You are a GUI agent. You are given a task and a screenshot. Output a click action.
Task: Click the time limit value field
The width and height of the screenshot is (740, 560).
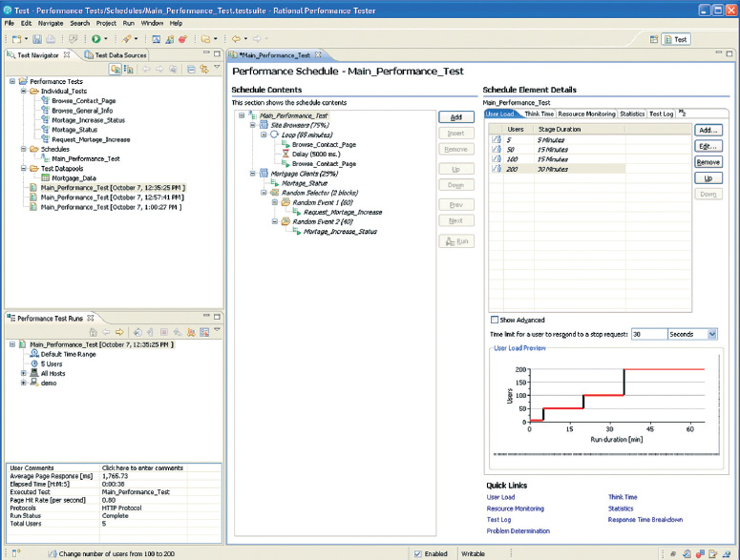tap(647, 334)
